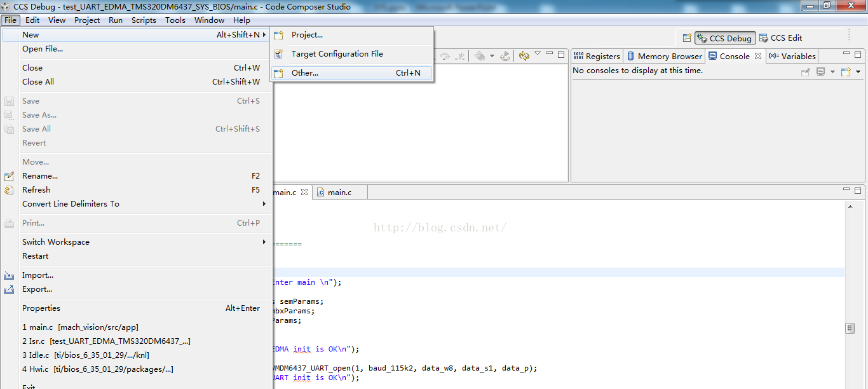Open the Tools menu
The image size is (868, 389).
175,20
